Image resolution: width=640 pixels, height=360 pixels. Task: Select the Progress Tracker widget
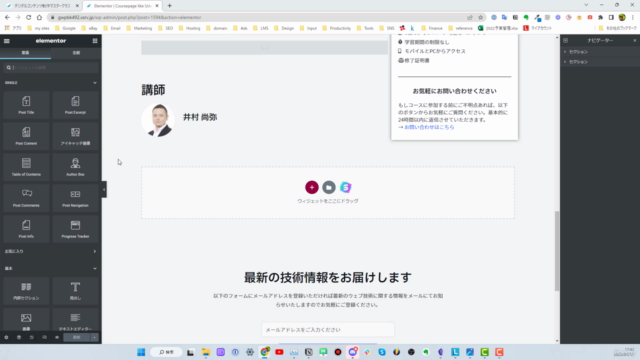point(75,229)
